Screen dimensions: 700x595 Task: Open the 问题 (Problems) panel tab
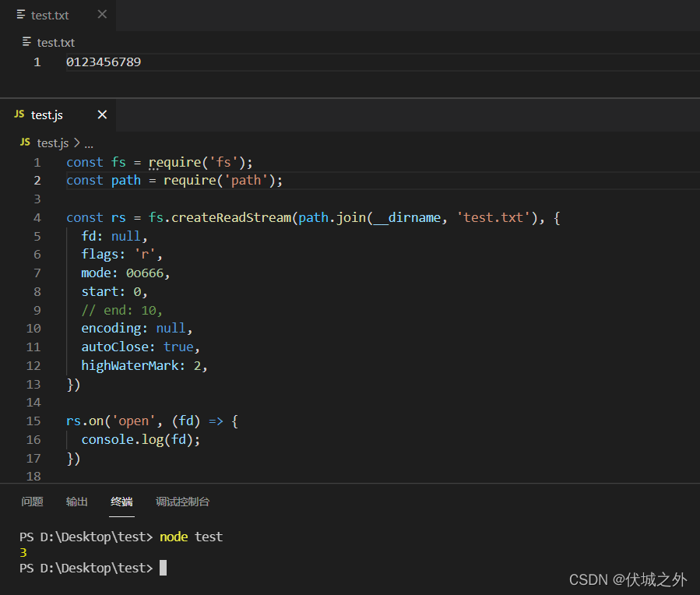(32, 502)
